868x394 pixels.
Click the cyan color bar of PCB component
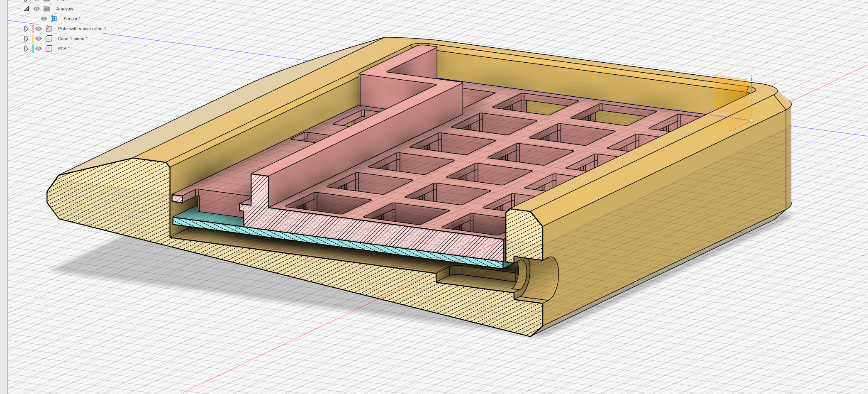tap(33, 49)
